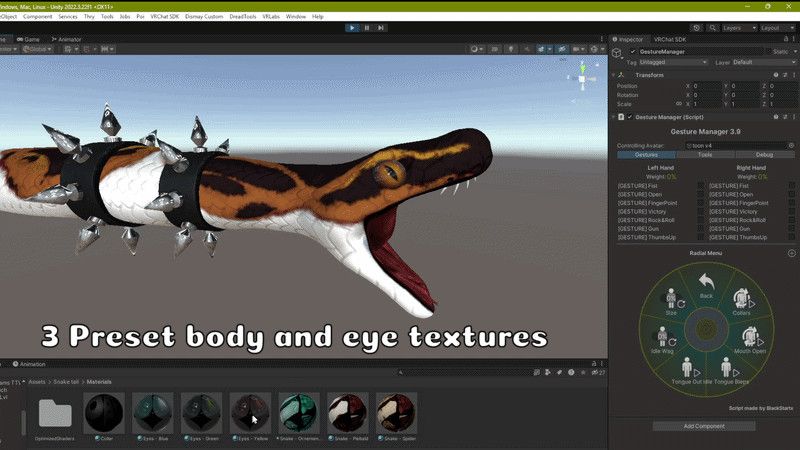This screenshot has width=800, height=450.
Task: Open the Help menu
Action: 317,16
